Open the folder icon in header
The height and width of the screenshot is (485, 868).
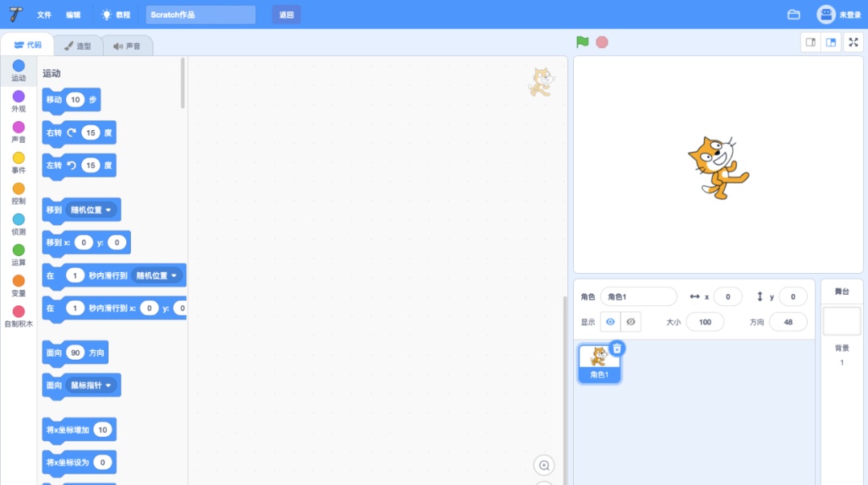click(x=793, y=14)
